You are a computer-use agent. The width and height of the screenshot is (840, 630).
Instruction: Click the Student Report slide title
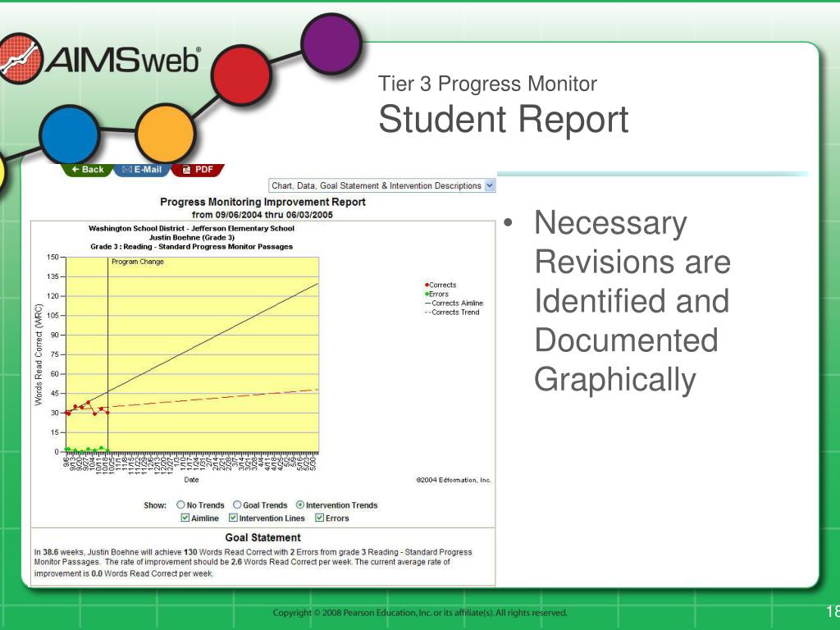point(504,120)
